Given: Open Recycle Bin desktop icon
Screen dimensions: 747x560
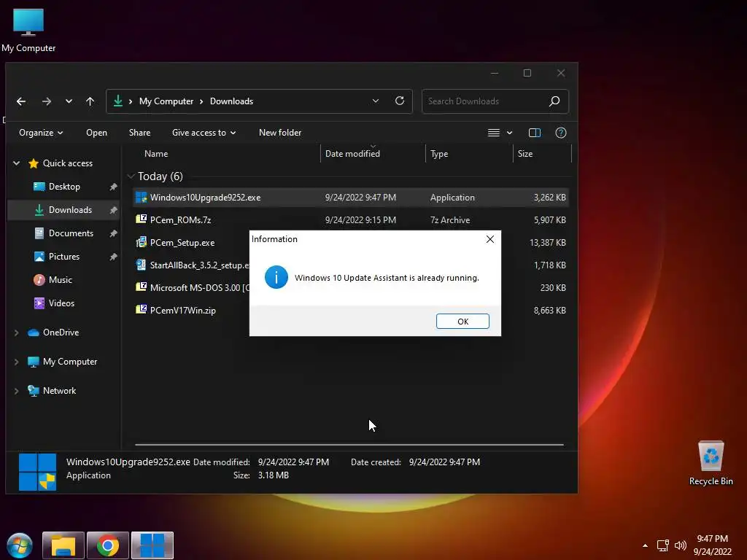Looking at the screenshot, I should click(711, 463).
